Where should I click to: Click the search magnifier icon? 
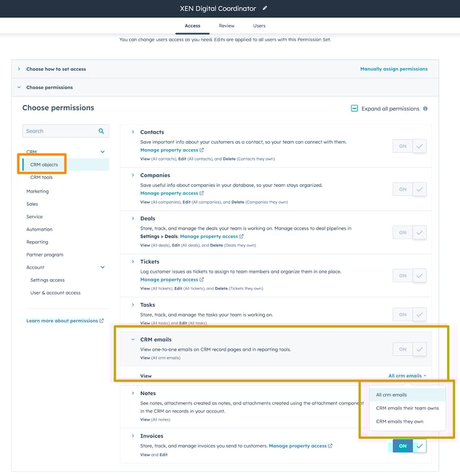[x=101, y=131]
